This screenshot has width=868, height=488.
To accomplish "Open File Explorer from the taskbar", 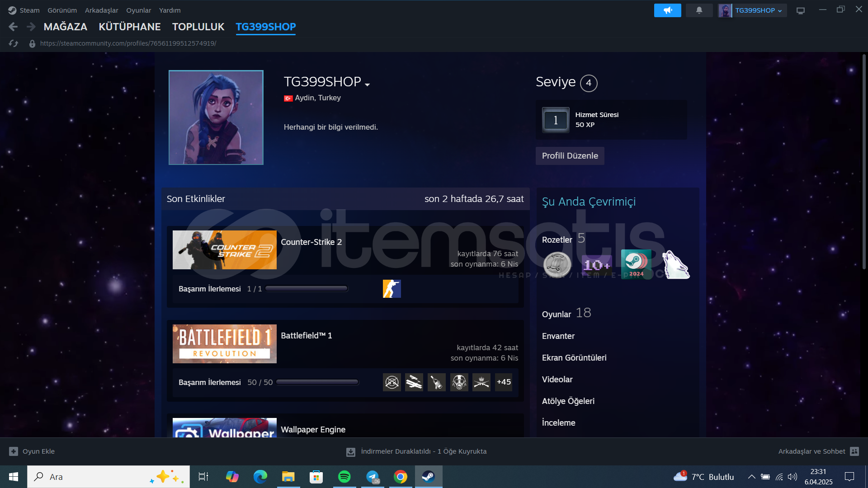I will tap(288, 477).
